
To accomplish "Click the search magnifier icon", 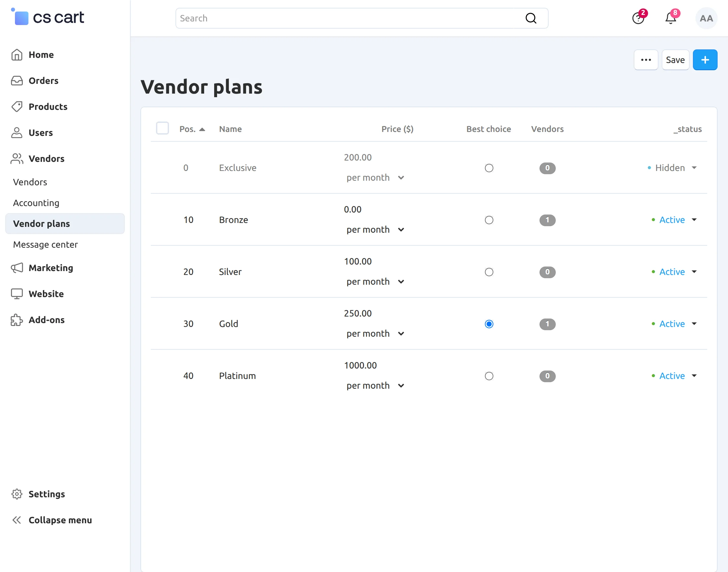I will 531,18.
